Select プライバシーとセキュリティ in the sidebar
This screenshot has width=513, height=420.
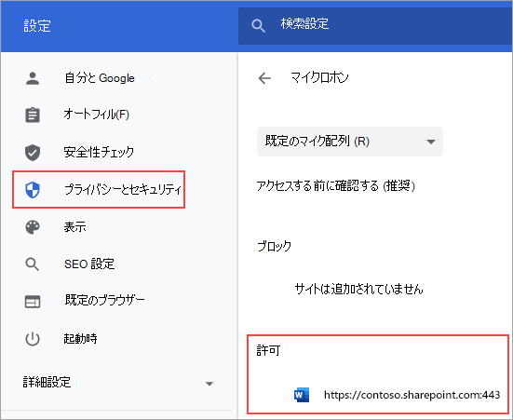coord(99,190)
